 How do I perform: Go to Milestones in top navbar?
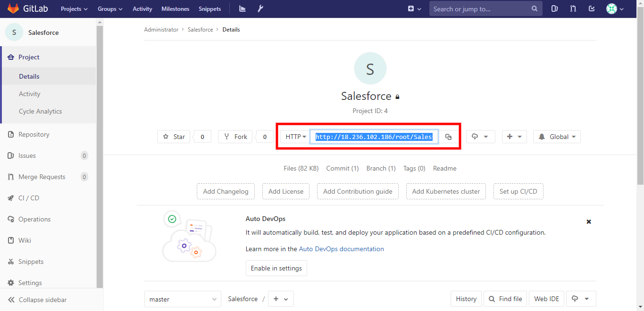click(x=175, y=8)
